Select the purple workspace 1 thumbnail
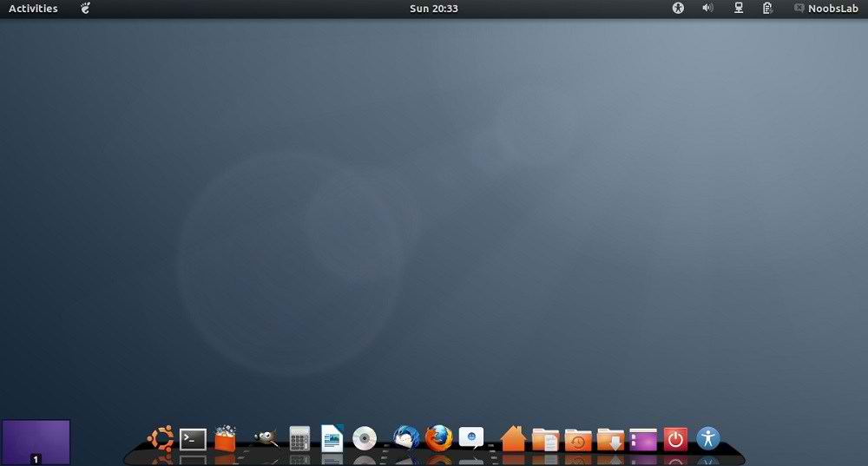Viewport: 868px width, 466px height. coord(36,442)
